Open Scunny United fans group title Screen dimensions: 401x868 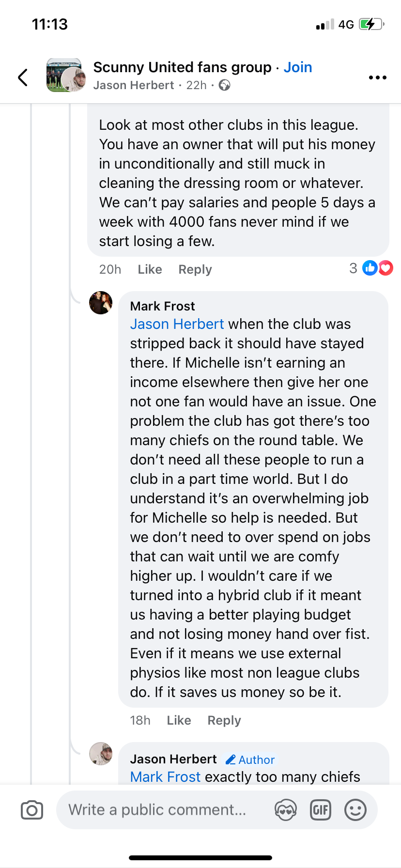pyautogui.click(x=182, y=67)
